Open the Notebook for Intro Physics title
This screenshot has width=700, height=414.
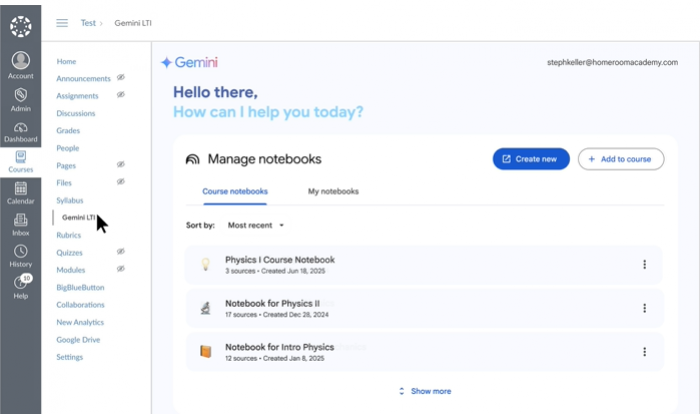[x=279, y=347]
